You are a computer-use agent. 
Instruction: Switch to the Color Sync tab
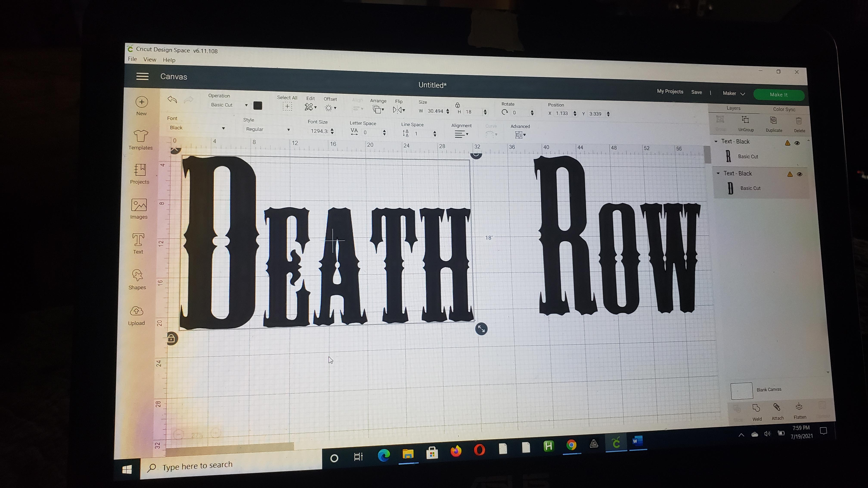point(784,110)
